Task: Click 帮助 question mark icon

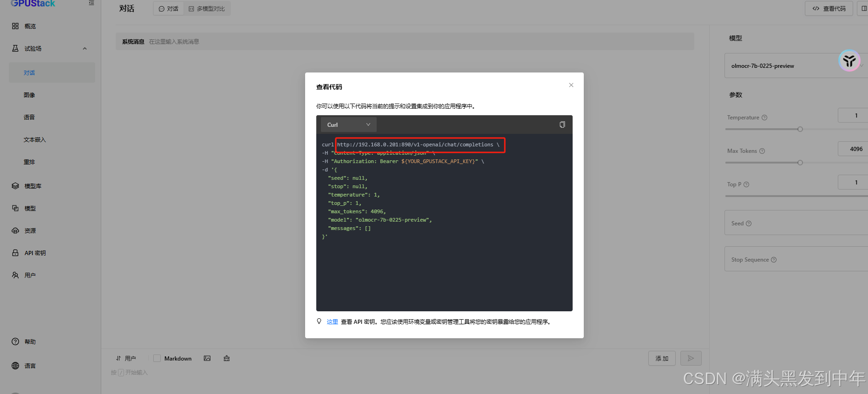Action: [x=15, y=341]
